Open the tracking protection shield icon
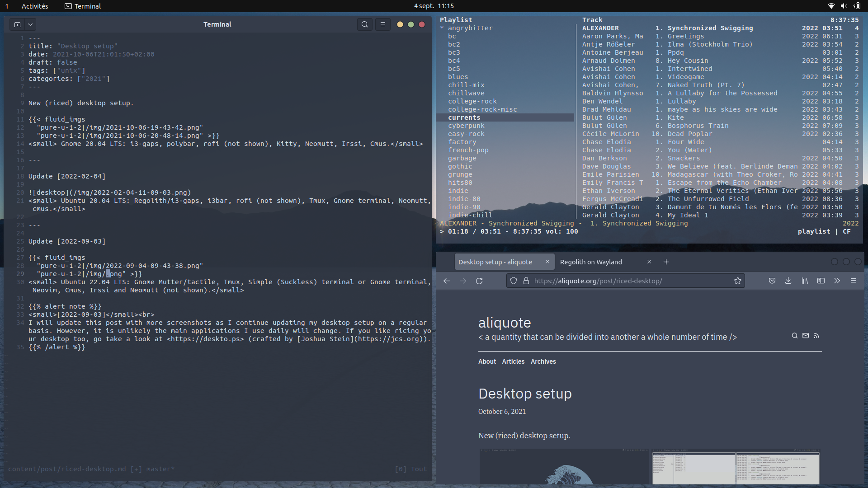 click(x=514, y=281)
